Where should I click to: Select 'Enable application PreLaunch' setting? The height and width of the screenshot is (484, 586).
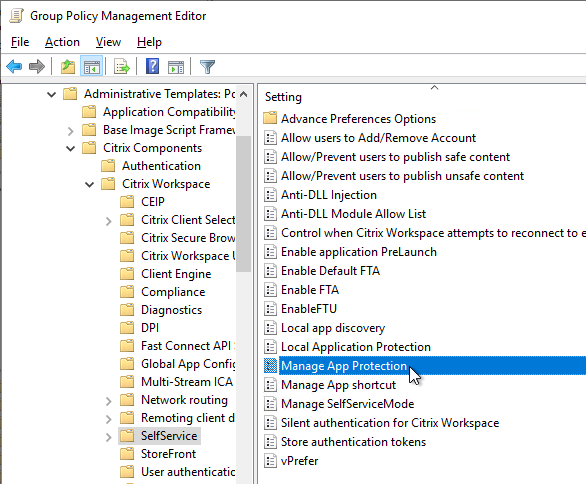coord(358,252)
